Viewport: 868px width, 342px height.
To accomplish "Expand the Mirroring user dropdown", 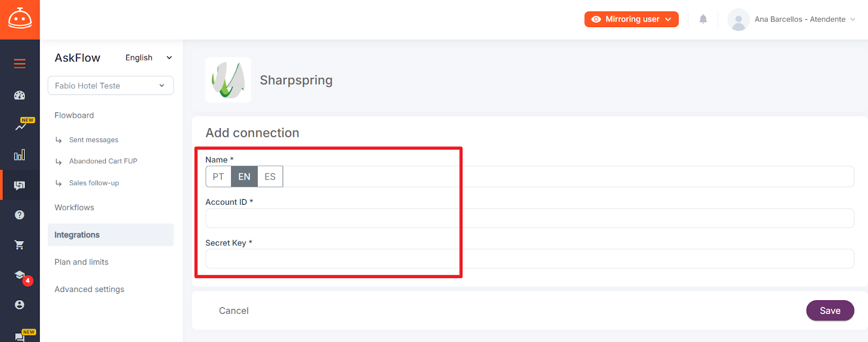I will coord(631,19).
